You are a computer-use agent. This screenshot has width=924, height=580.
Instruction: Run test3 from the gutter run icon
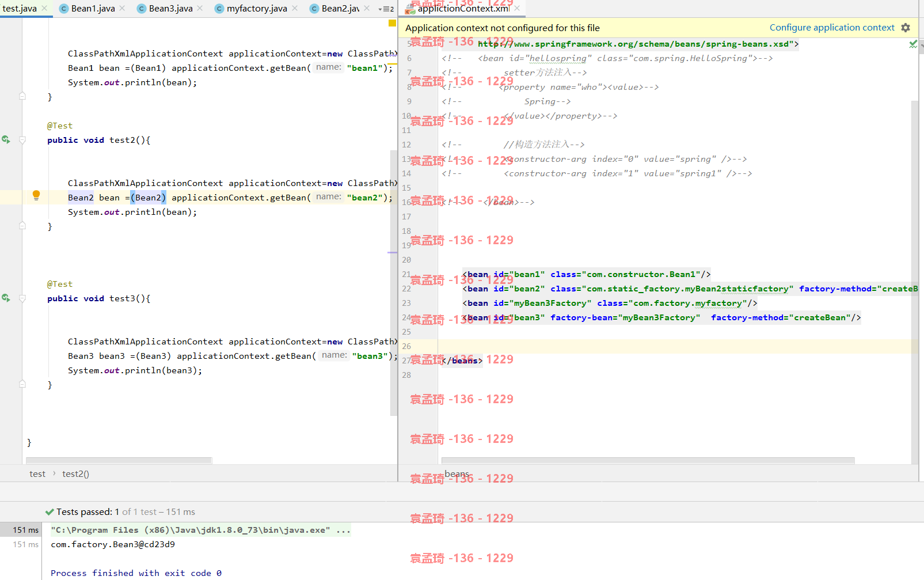(x=6, y=298)
